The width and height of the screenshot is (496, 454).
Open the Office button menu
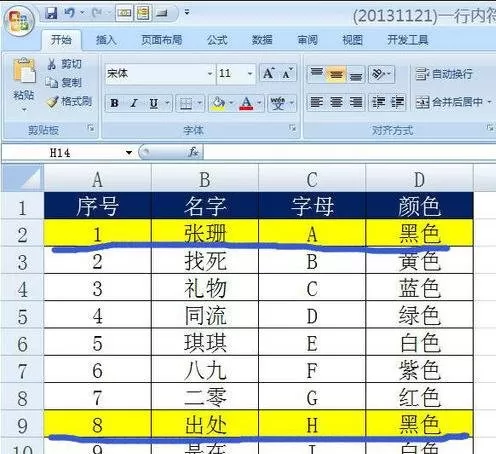click(x=19, y=21)
